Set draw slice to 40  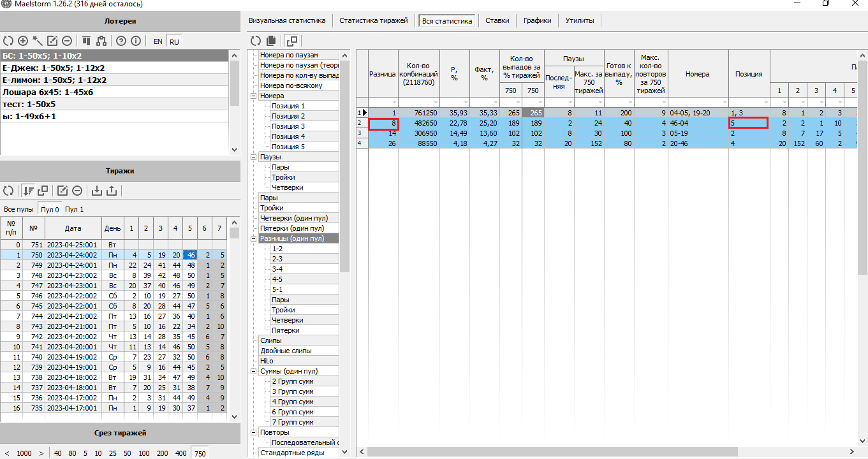coord(58,453)
